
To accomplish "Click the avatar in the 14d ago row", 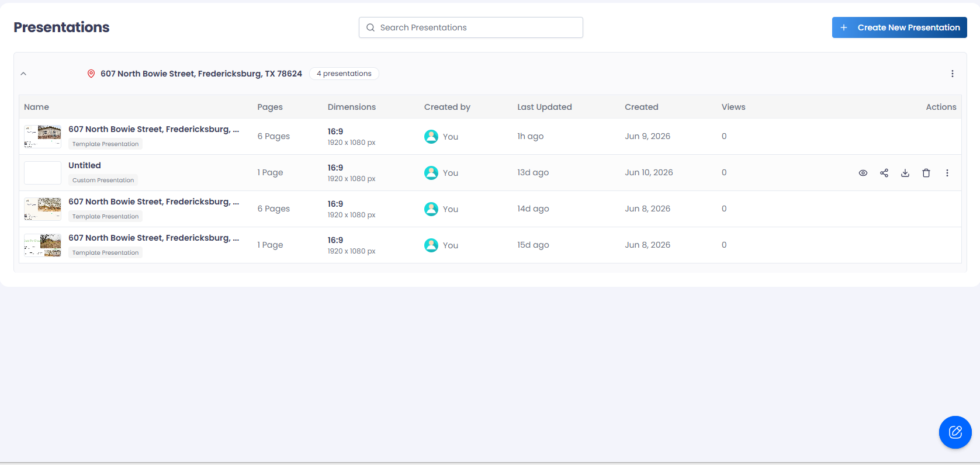I will point(431,209).
